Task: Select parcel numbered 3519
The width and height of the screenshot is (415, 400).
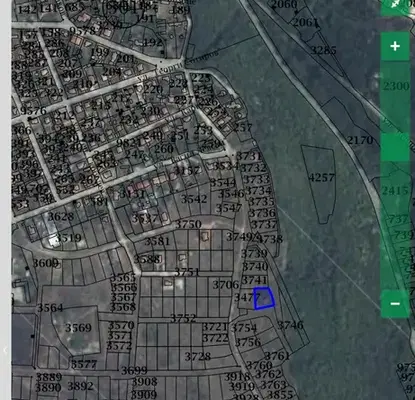Action: point(68,238)
